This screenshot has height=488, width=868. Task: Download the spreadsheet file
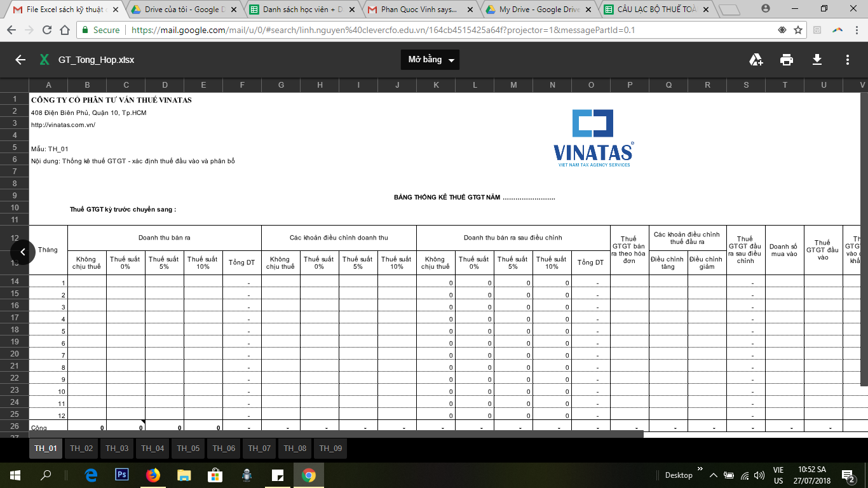[x=817, y=60]
